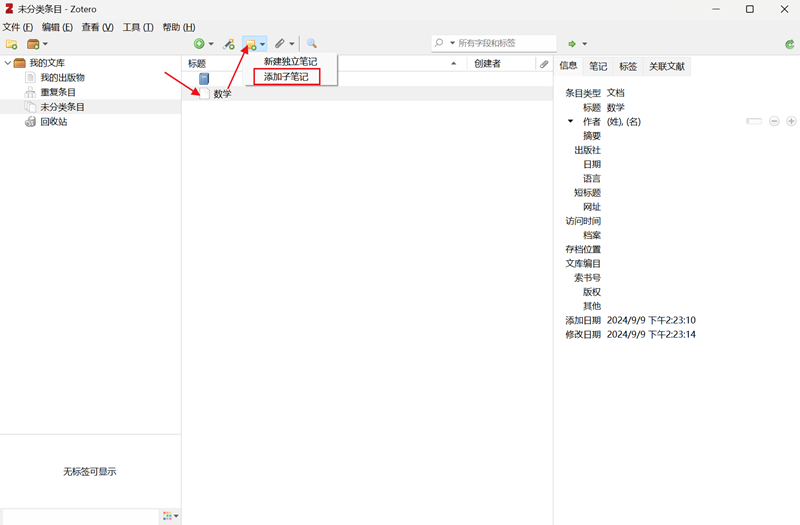Toggle the New Note dropdown arrow
This screenshot has height=525, width=800.
[x=262, y=44]
